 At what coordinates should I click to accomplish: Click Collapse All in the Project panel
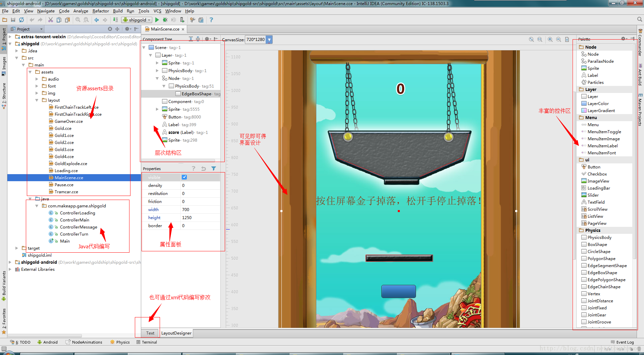coord(117,29)
